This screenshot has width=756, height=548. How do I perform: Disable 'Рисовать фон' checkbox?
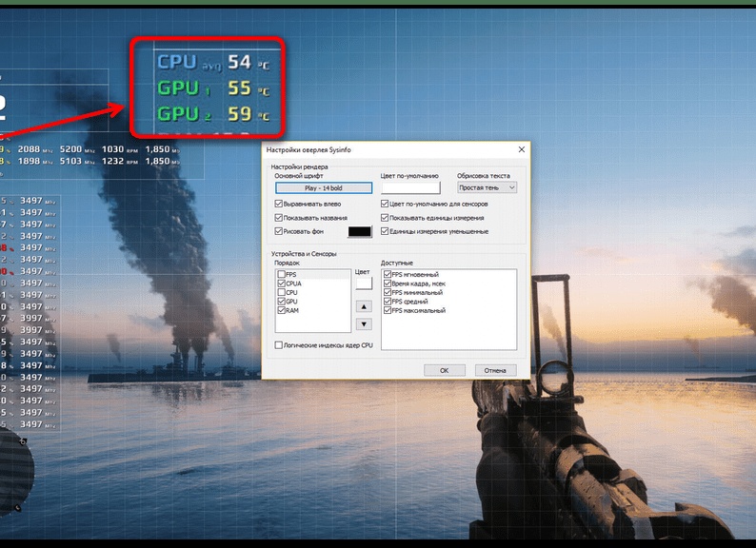[279, 231]
